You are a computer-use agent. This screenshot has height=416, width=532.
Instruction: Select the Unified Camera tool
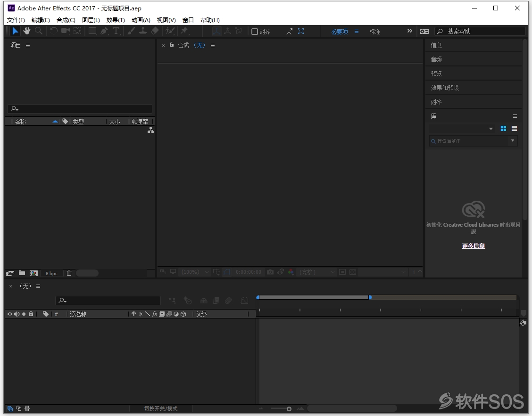(x=66, y=31)
